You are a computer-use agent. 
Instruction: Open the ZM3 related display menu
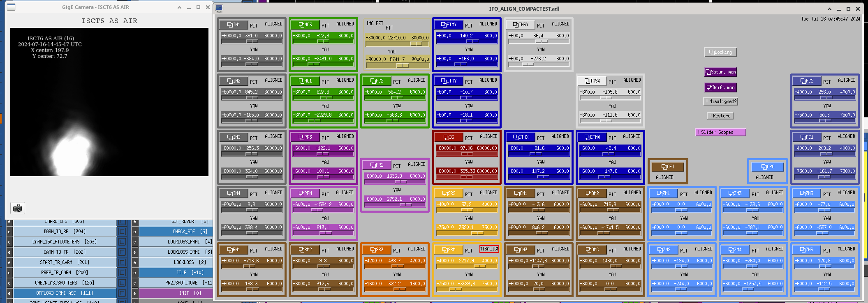735,193
